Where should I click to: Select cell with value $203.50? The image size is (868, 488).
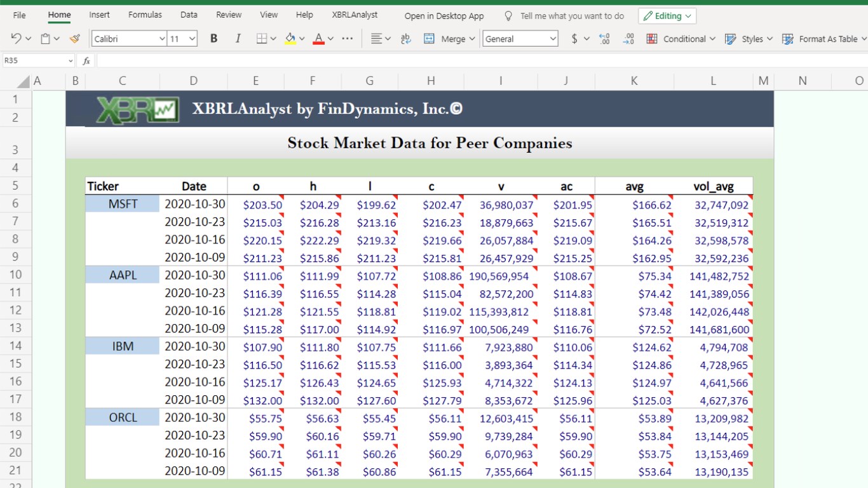pos(256,205)
